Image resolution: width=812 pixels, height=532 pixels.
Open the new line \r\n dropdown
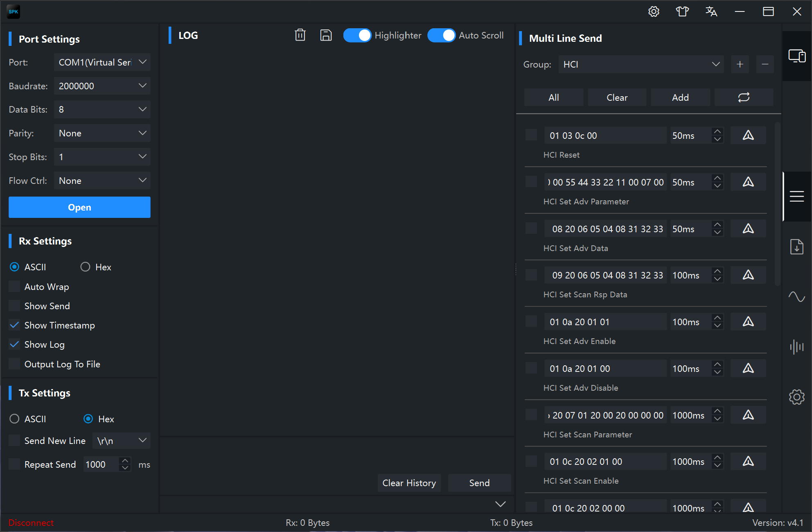click(122, 441)
